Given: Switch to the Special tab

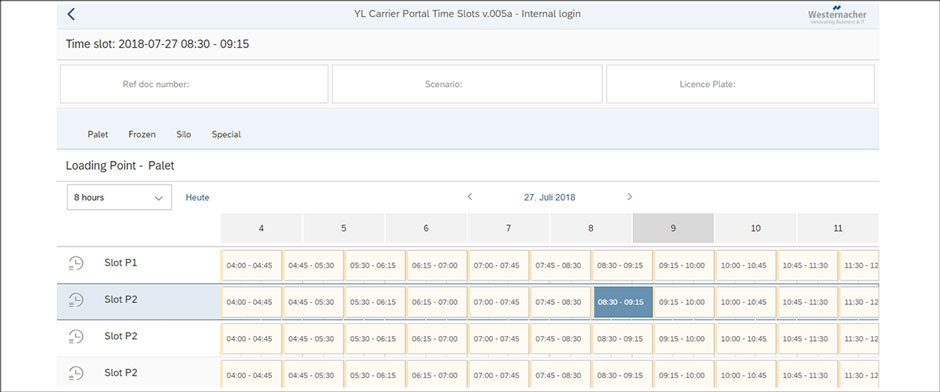Looking at the screenshot, I should tap(226, 134).
